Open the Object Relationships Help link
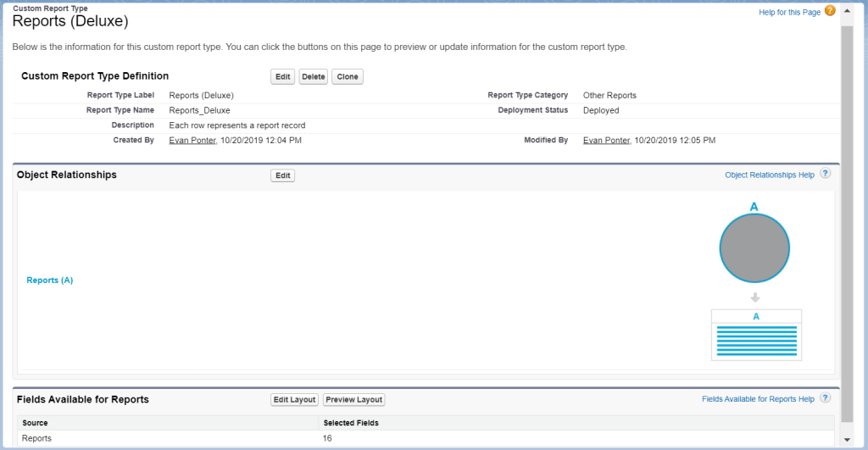 (x=769, y=175)
